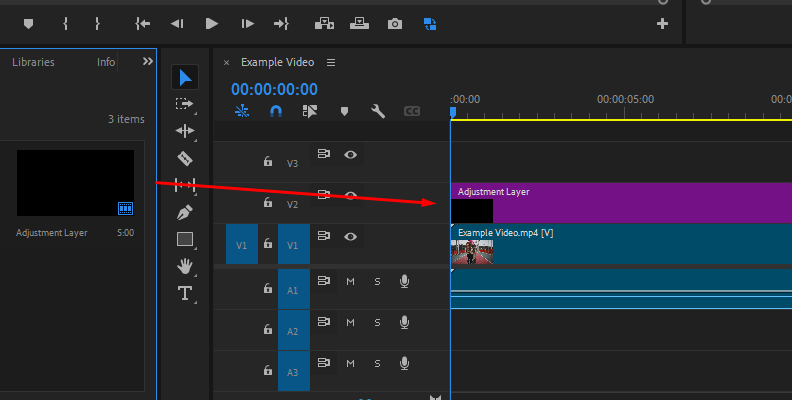The image size is (792, 400).
Task: Toggle V3 track output eye
Action: [351, 155]
